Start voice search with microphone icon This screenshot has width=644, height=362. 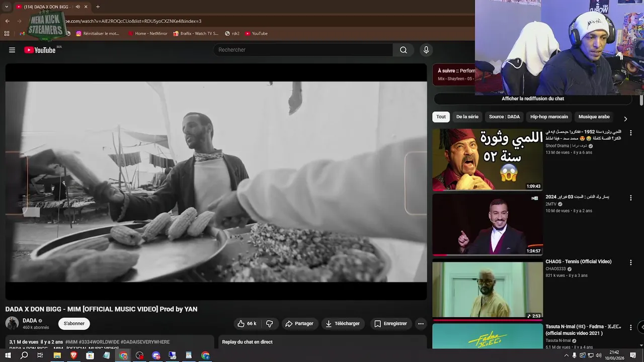pos(426,50)
